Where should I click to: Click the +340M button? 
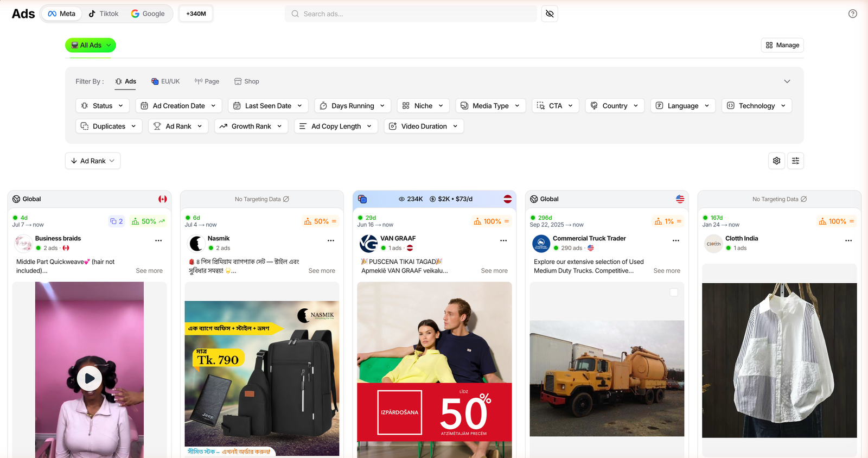[196, 14]
